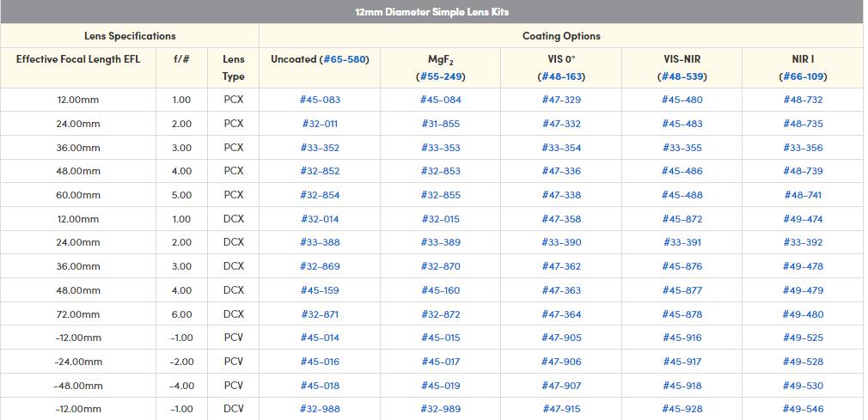Open uncoated kit link #65-580

pyautogui.click(x=344, y=59)
